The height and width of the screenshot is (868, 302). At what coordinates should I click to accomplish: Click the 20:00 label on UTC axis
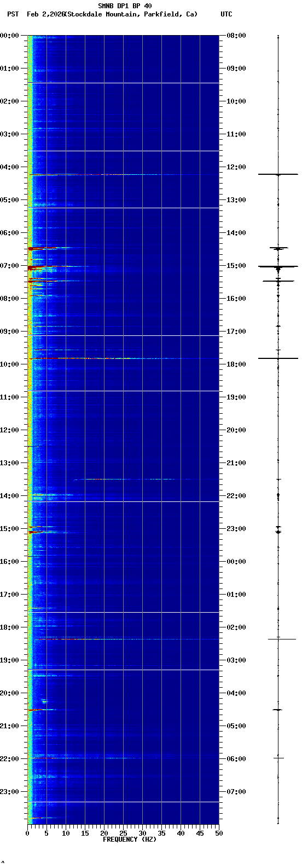pos(236,430)
